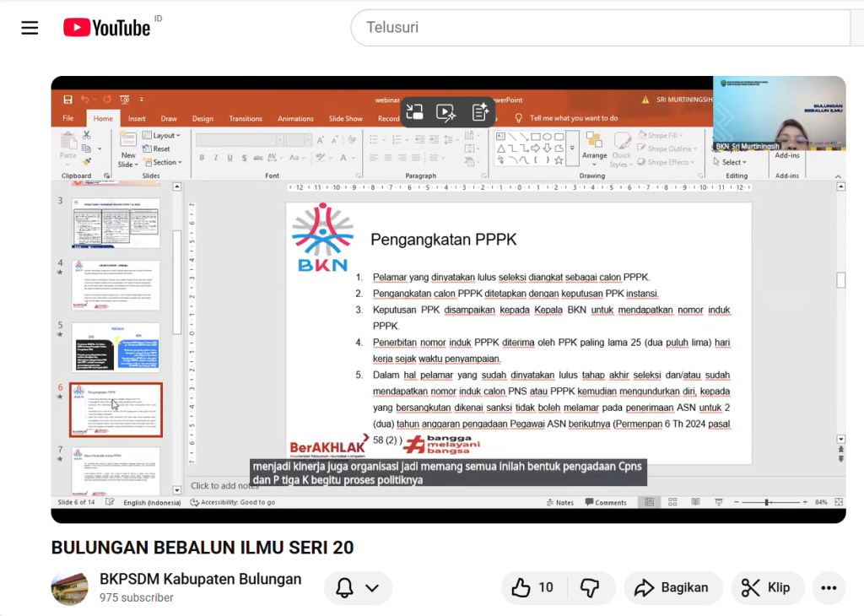
Task: Click the BKPSDM Kabupaten Bulungan channel avatar
Action: coord(69,588)
